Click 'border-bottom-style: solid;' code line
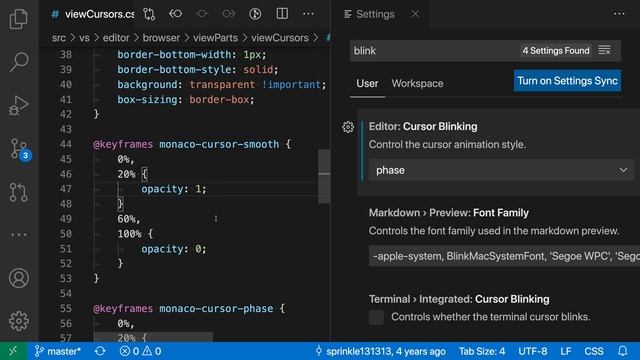Screen dimensions: 640x360 [x=198, y=70]
